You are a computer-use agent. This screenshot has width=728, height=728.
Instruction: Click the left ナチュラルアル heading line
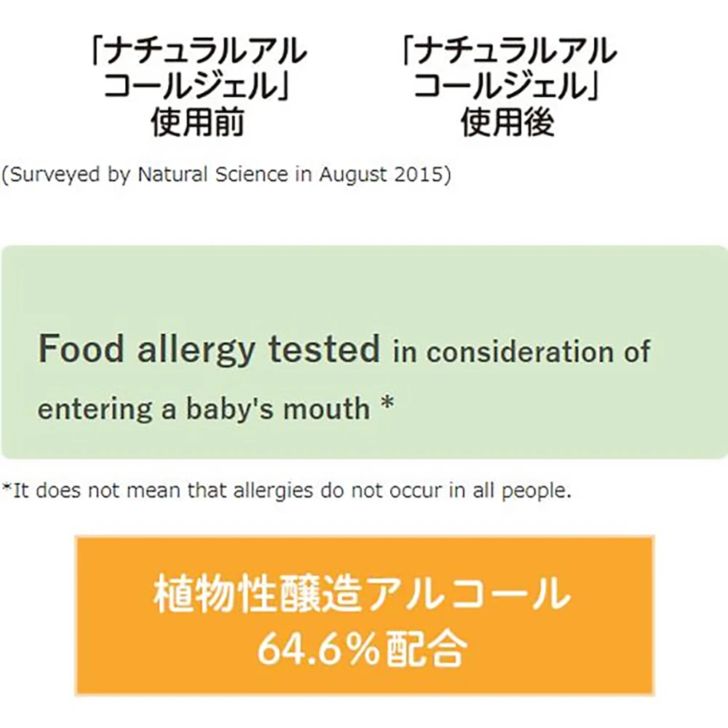197,53
